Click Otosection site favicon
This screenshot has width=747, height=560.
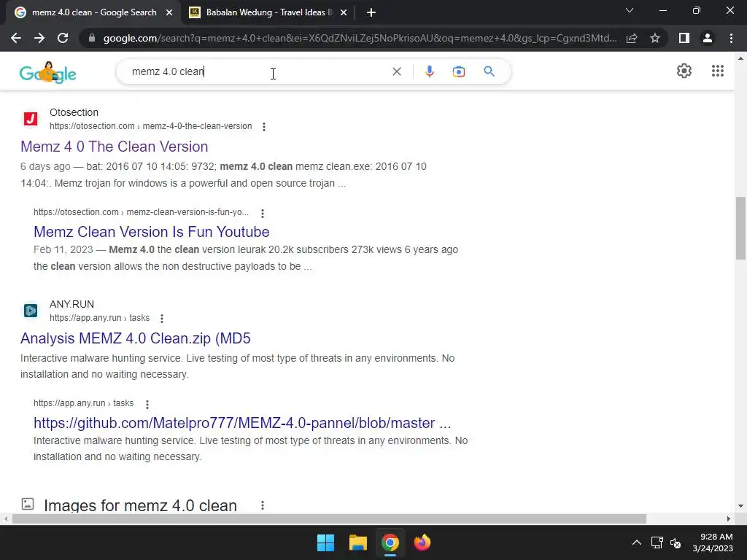(x=31, y=119)
